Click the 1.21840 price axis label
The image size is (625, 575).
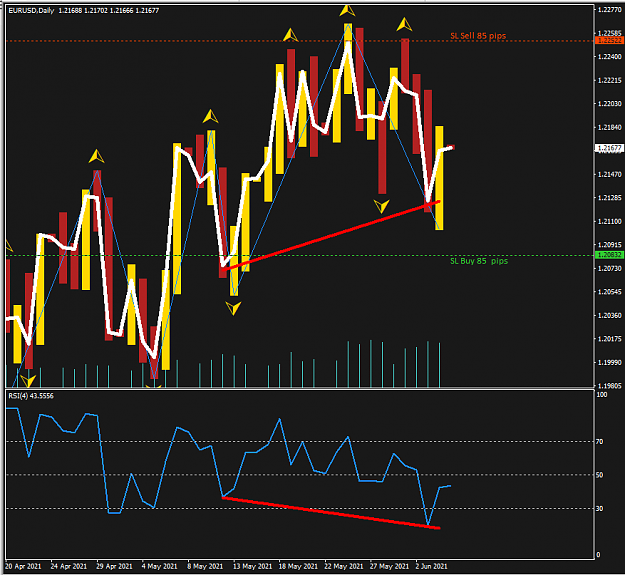pos(609,127)
